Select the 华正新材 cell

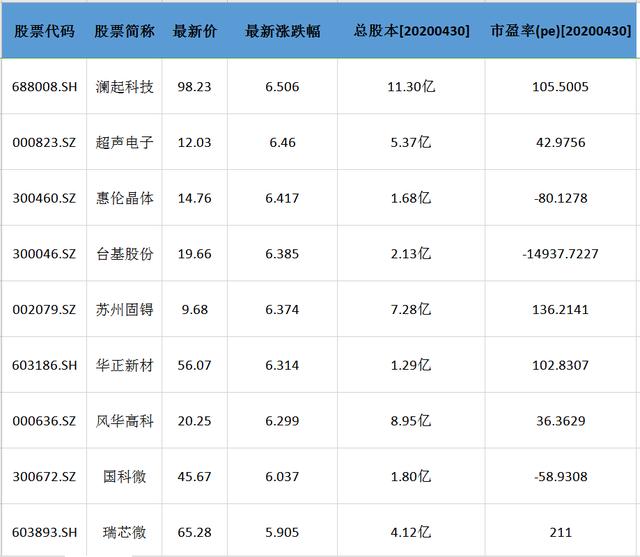124,365
